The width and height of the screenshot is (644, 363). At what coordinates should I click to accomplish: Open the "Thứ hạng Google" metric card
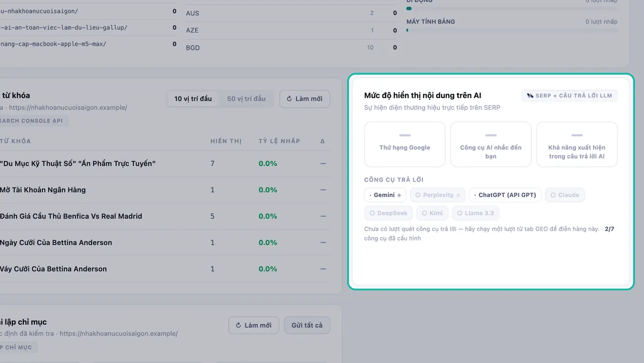[405, 144]
